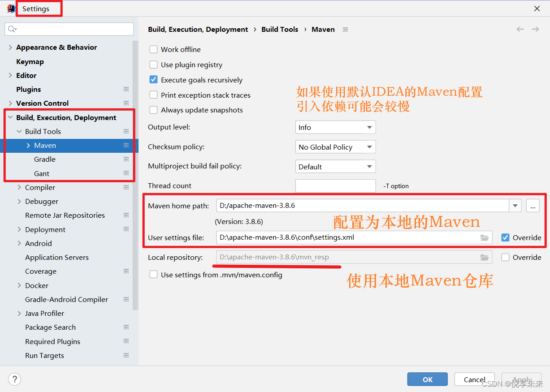Expand the Android node
This screenshot has width=550, height=392.
(x=19, y=244)
